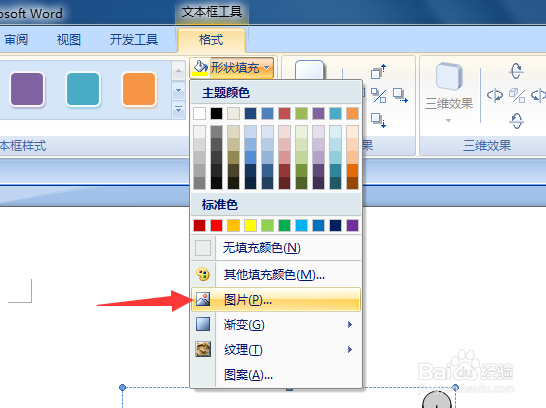Choose 无填充颜色(N) no fill option
546x408 pixels.
pos(276,248)
